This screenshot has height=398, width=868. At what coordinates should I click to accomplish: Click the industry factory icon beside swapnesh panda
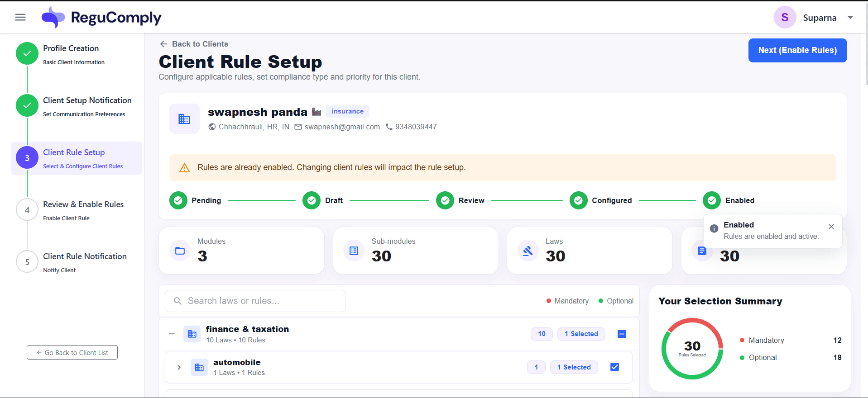(317, 112)
